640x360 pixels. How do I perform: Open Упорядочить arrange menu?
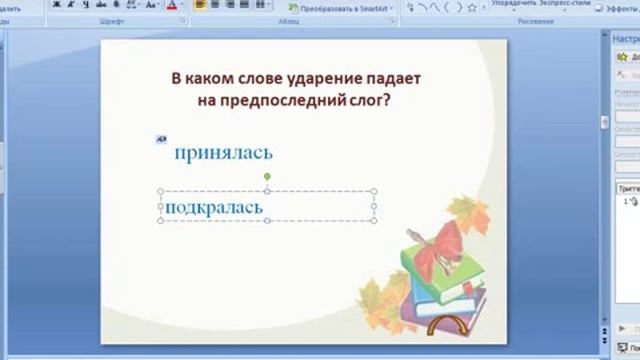click(514, 4)
